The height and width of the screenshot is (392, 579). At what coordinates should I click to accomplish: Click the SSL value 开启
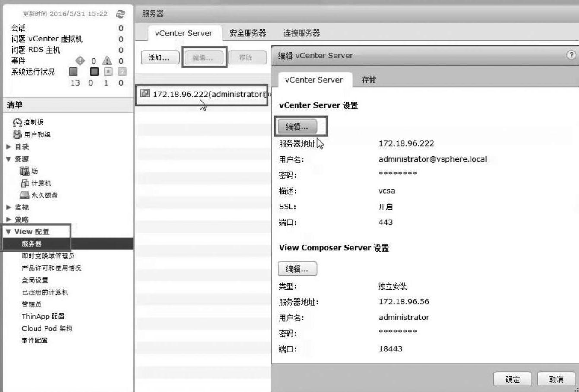point(386,207)
